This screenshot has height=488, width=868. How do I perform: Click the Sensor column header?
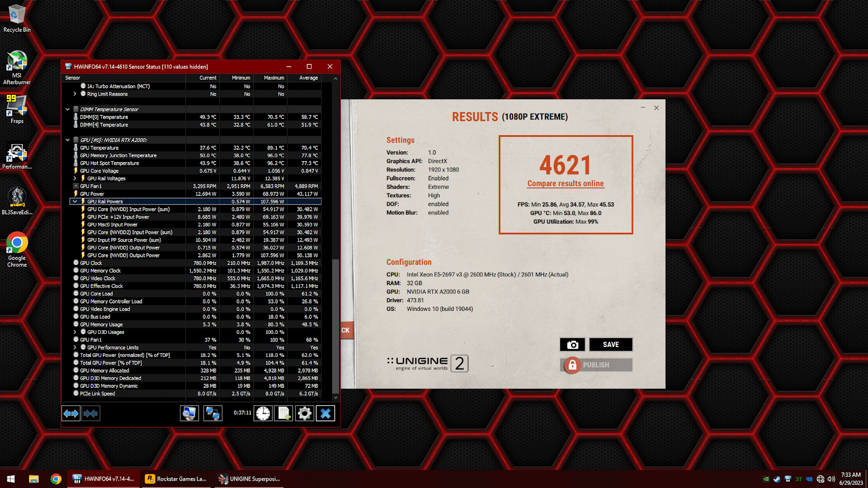pos(124,78)
